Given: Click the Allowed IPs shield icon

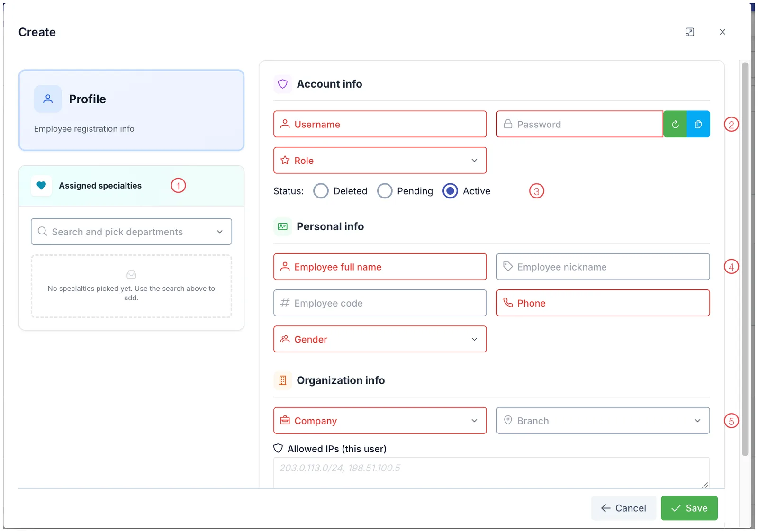Looking at the screenshot, I should (x=278, y=448).
